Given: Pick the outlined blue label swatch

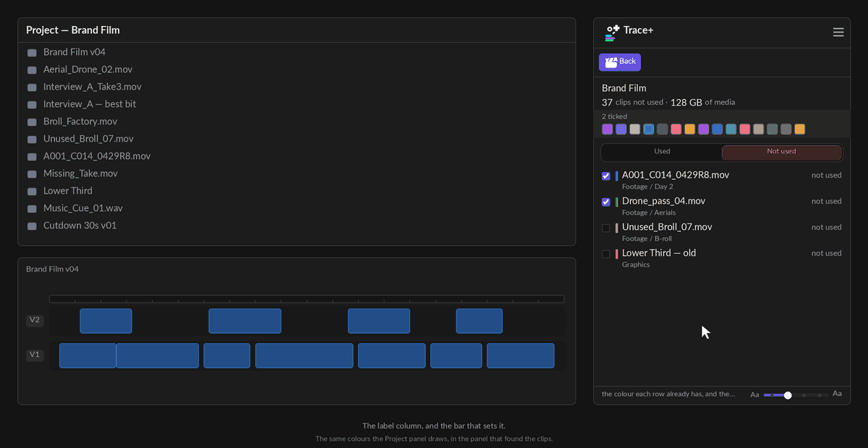Looking at the screenshot, I should click(649, 129).
